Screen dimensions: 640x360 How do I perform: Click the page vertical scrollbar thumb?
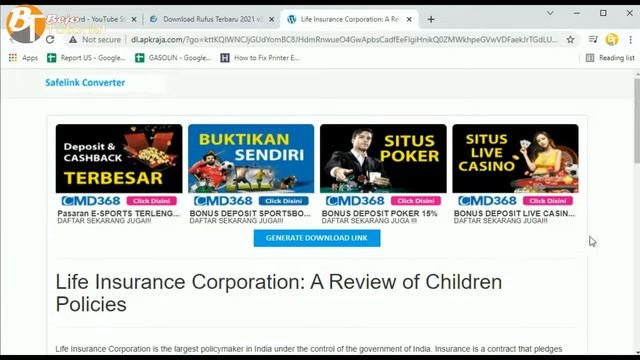click(637, 122)
